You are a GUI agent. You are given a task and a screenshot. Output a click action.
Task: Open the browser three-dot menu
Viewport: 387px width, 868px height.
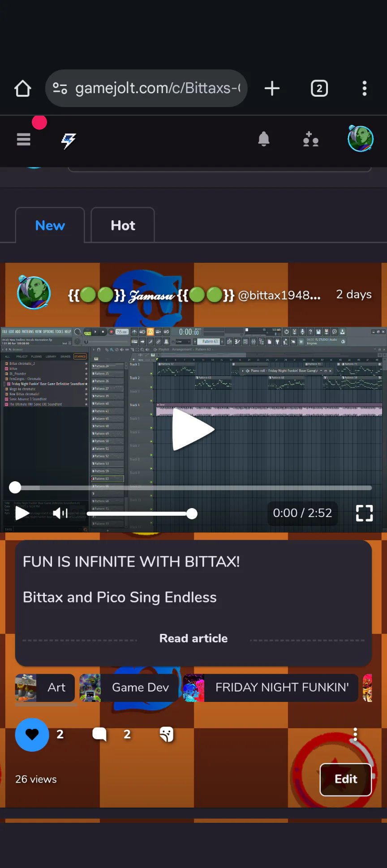(x=365, y=88)
